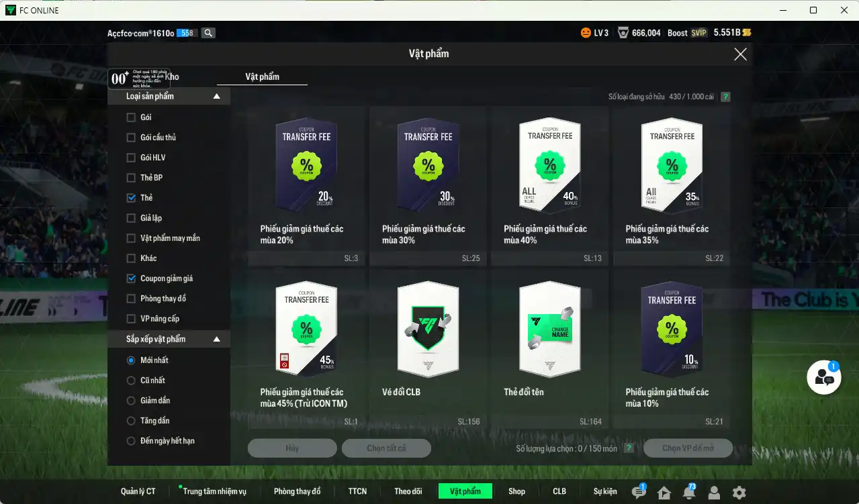Select the 10% transfer fee coupon card
Viewport: 859px width, 504px height.
(672, 349)
